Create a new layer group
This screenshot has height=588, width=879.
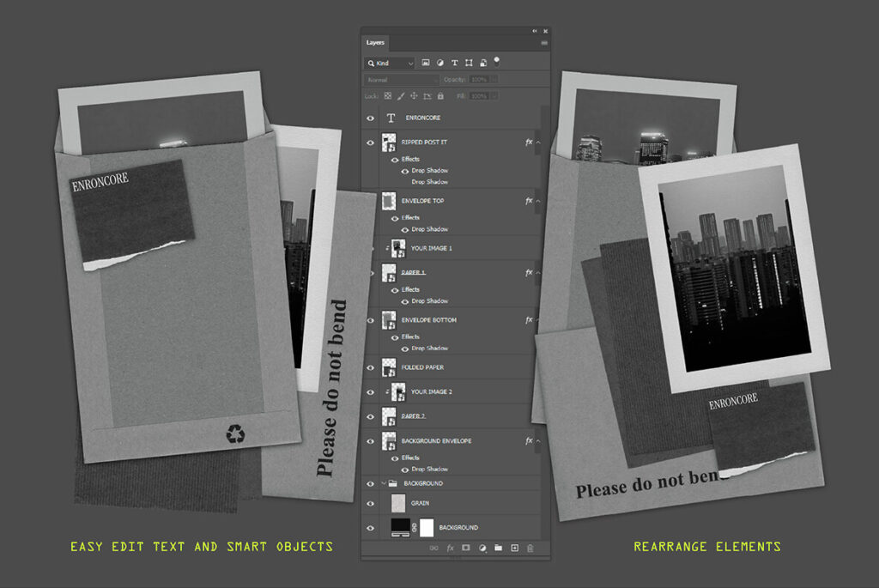click(498, 548)
